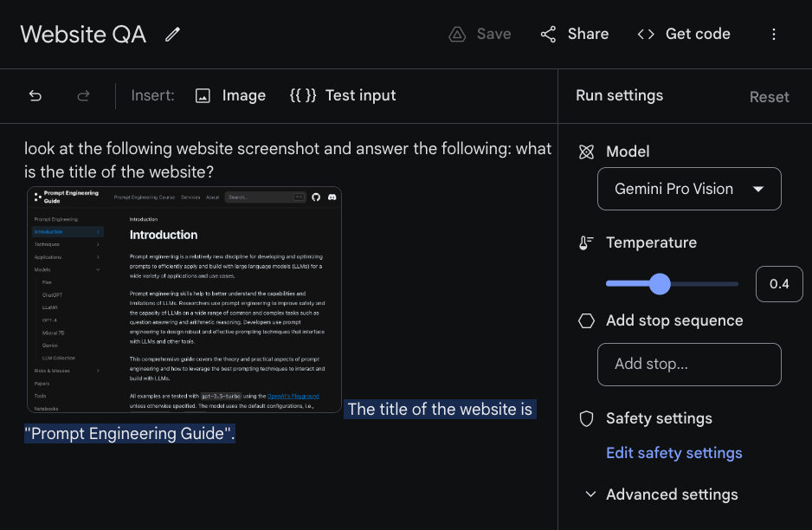
Task: Click the undo arrow icon
Action: [35, 96]
